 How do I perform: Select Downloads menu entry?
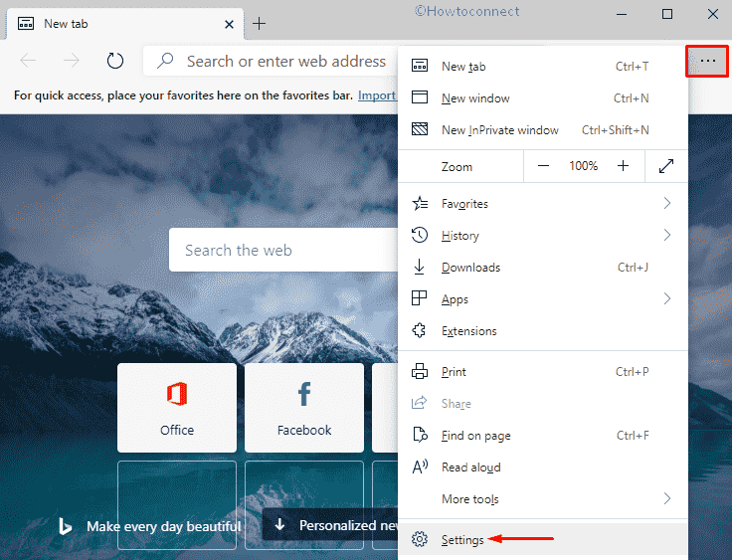[470, 268]
